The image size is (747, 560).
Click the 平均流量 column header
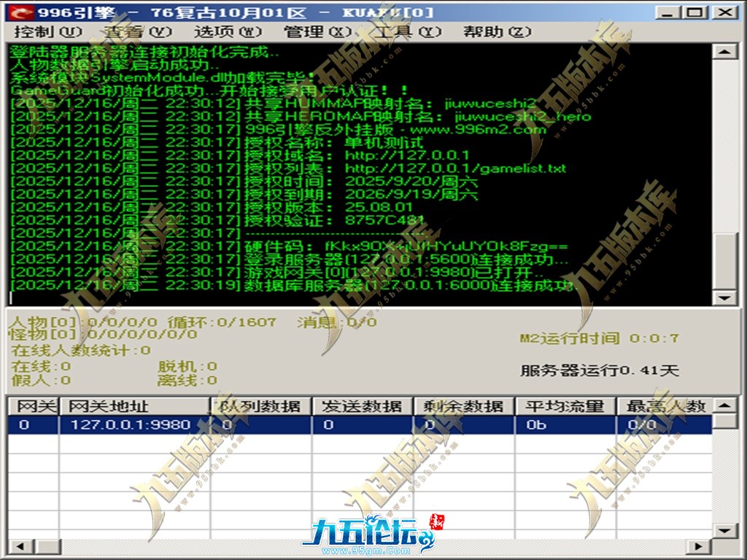click(565, 406)
